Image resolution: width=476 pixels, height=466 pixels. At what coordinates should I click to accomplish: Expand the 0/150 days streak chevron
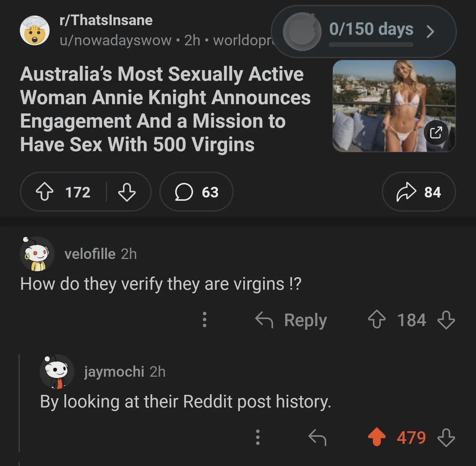[x=430, y=31]
